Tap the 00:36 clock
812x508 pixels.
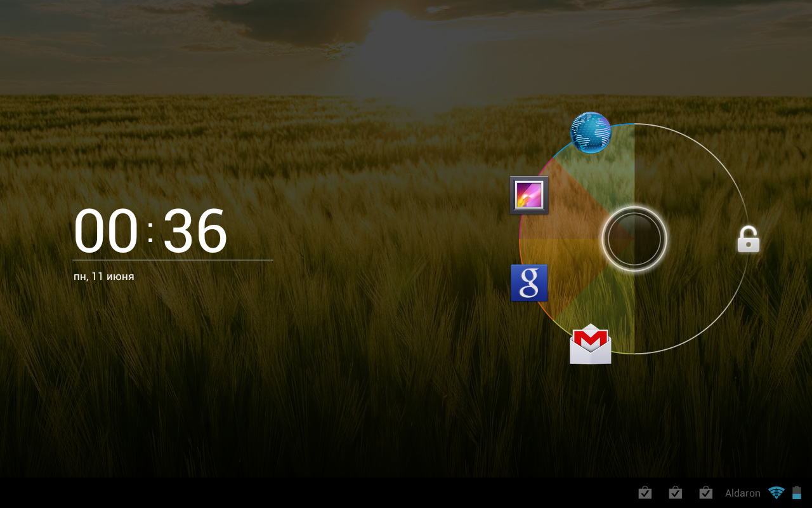pyautogui.click(x=150, y=232)
